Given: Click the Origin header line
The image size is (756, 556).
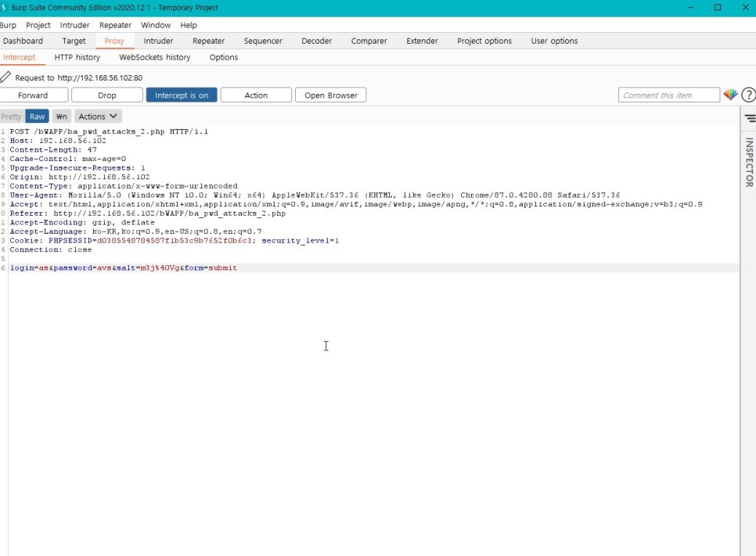Looking at the screenshot, I should point(80,178).
